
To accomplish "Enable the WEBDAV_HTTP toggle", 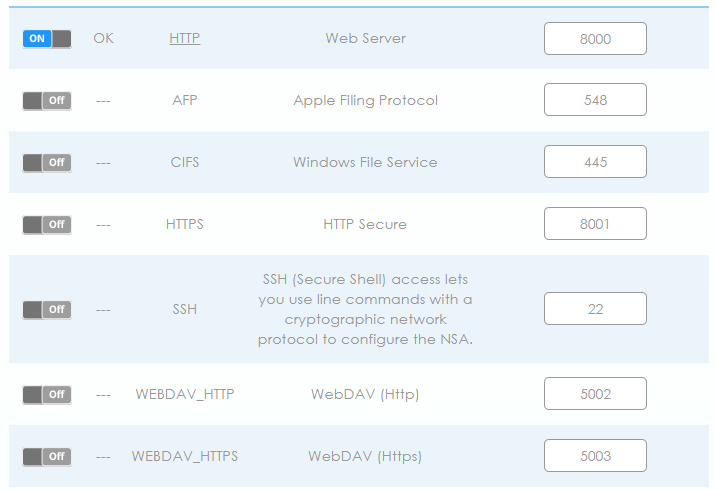I will click(x=47, y=395).
